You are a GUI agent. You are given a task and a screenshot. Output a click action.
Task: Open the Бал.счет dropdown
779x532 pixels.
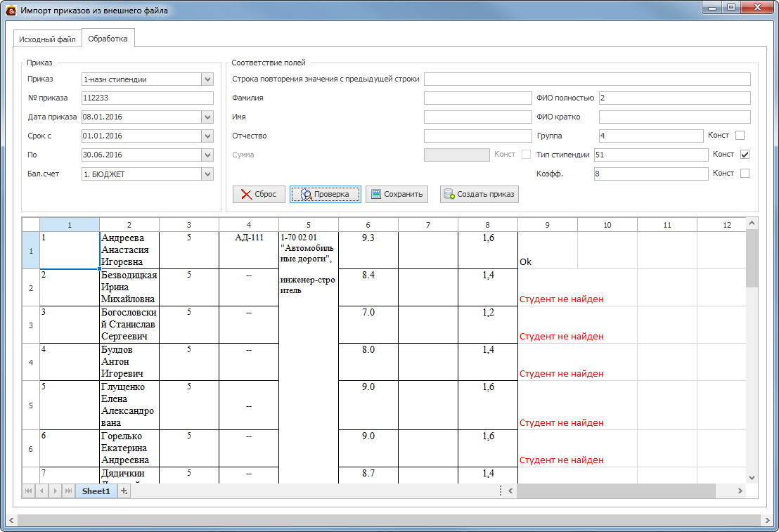point(207,174)
